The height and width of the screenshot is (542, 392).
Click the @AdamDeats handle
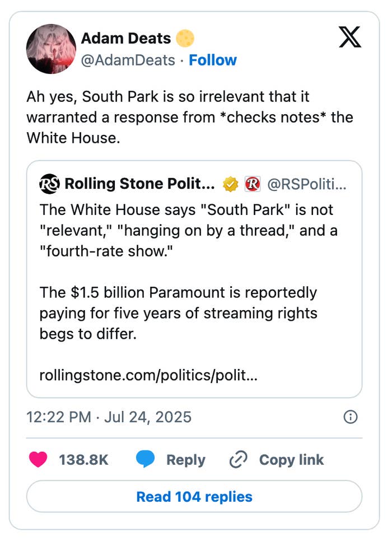pos(128,60)
